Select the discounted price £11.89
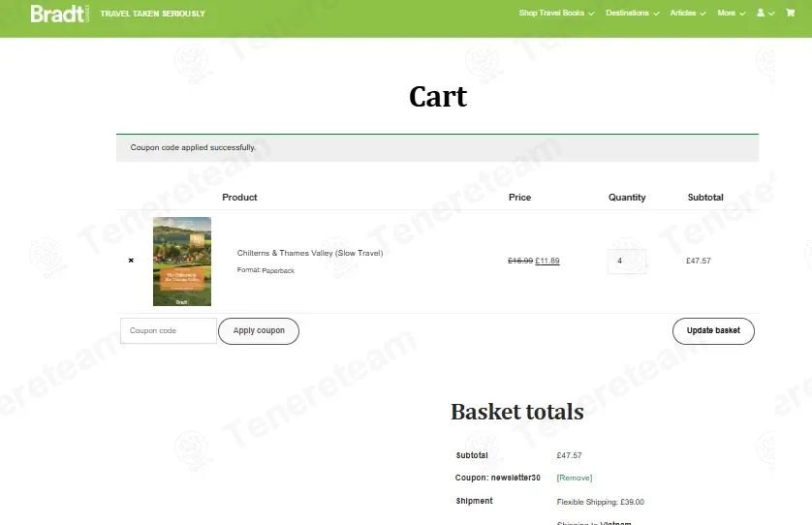Viewport: 812px width, 525px height. [x=547, y=261]
